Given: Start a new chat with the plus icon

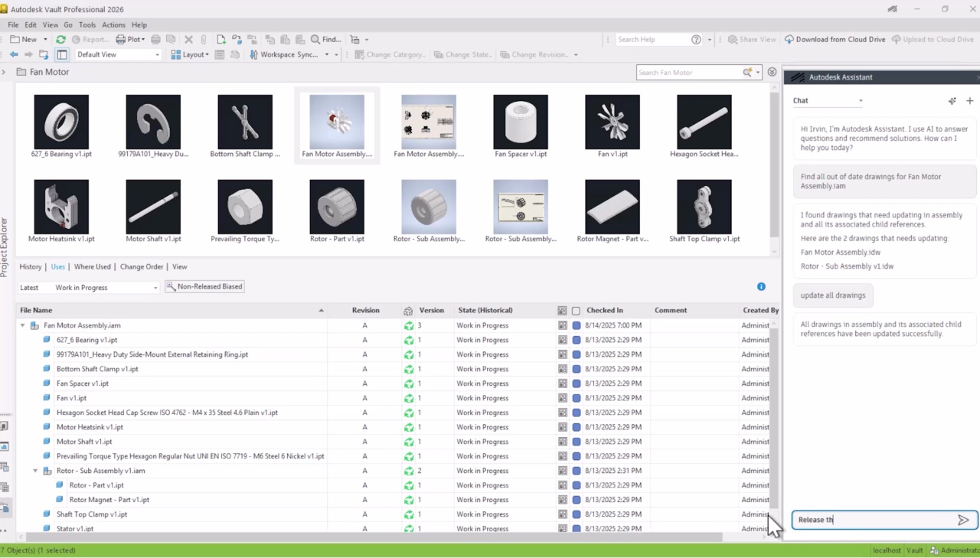Looking at the screenshot, I should [969, 101].
